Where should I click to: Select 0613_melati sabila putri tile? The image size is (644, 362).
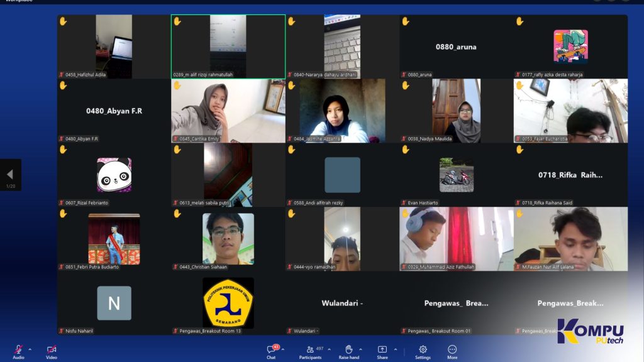(228, 175)
